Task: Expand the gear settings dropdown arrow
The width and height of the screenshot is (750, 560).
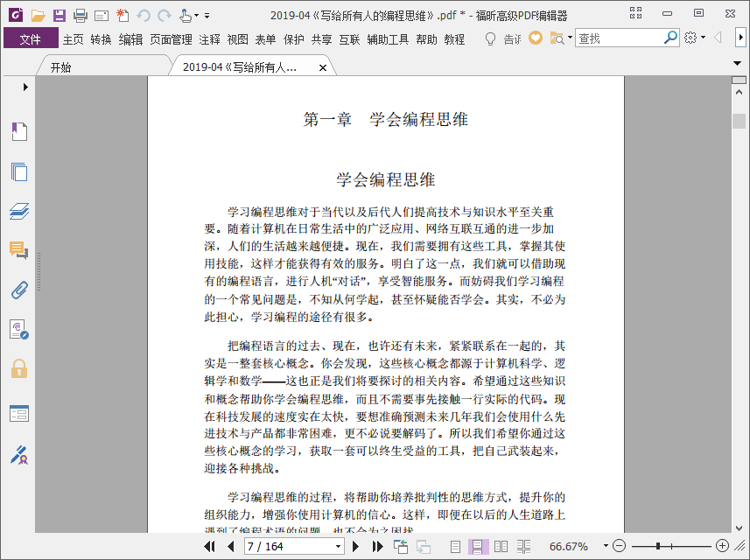Action: pos(703,38)
